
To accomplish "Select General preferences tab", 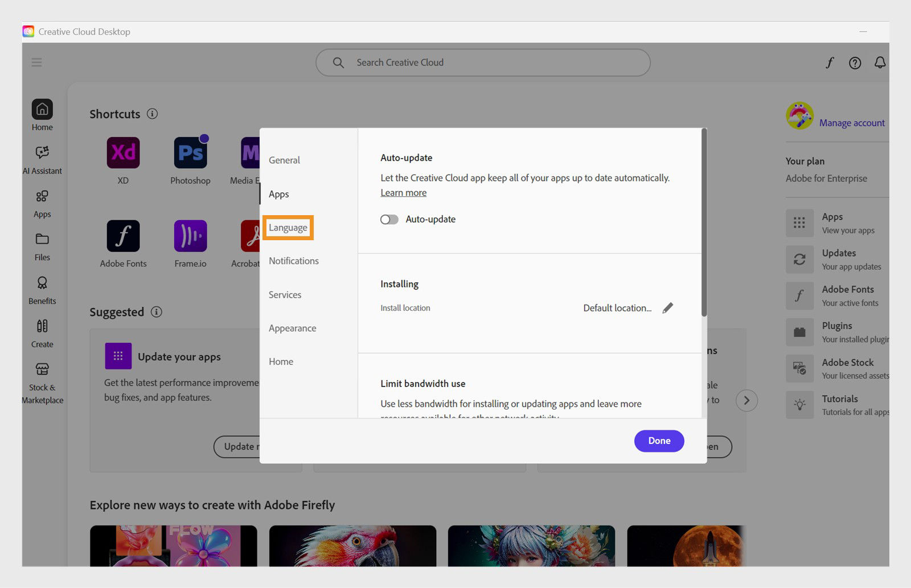I will point(284,160).
